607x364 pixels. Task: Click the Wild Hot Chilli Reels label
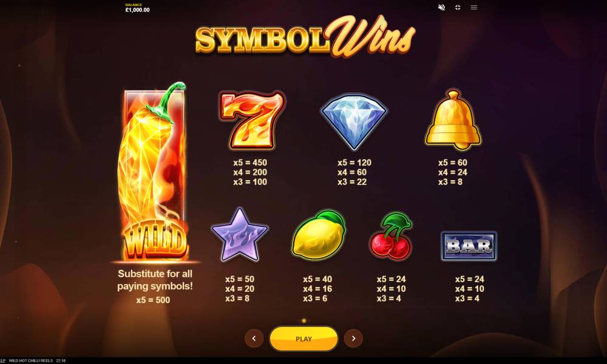[30, 360]
